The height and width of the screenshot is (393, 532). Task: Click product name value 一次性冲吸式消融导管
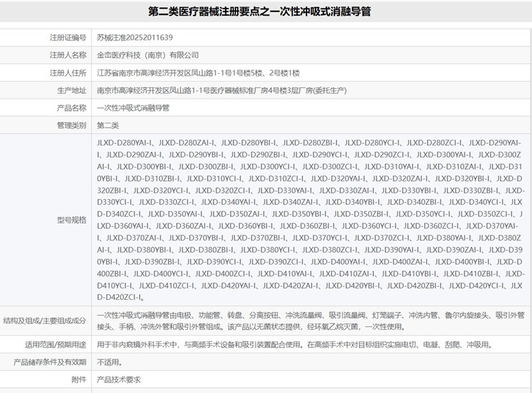click(133, 109)
